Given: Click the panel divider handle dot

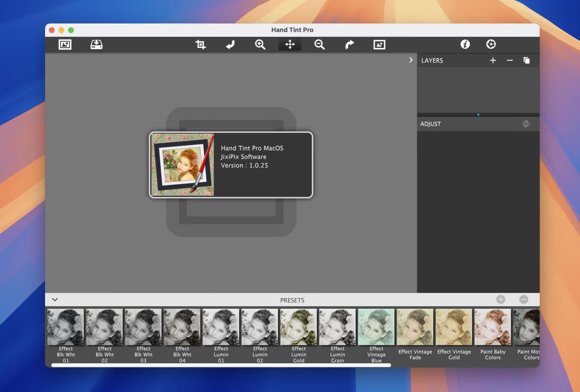Looking at the screenshot, I should pos(478,115).
